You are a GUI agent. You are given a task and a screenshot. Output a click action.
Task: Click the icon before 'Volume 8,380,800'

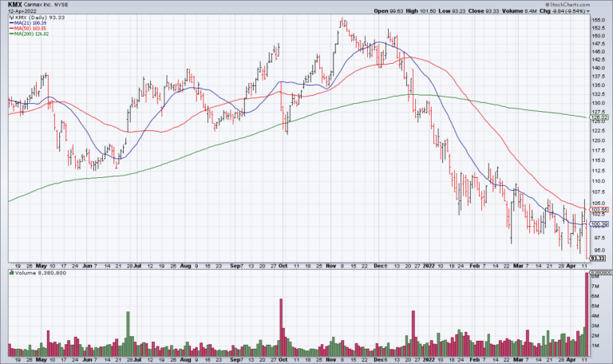12,273
